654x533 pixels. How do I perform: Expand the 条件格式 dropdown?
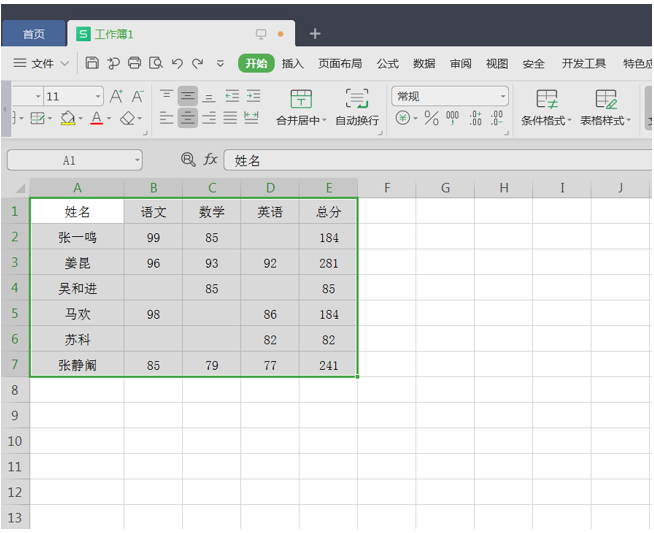(x=569, y=121)
